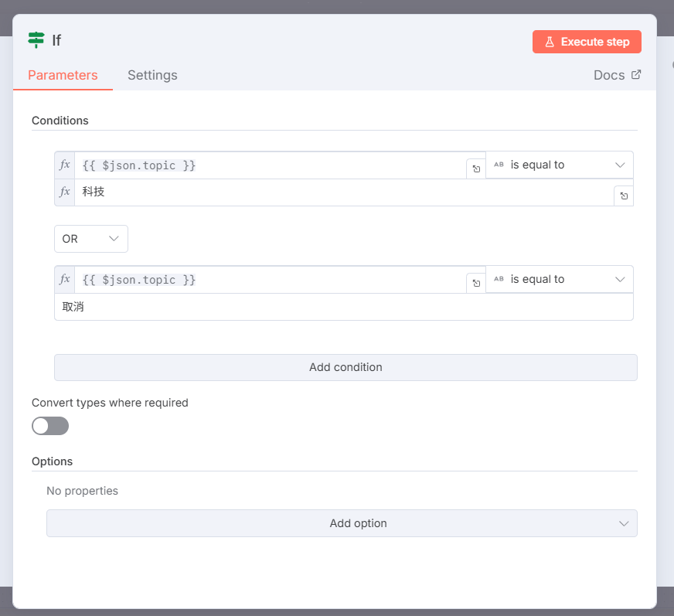Open the OR combinator dropdown

point(90,239)
